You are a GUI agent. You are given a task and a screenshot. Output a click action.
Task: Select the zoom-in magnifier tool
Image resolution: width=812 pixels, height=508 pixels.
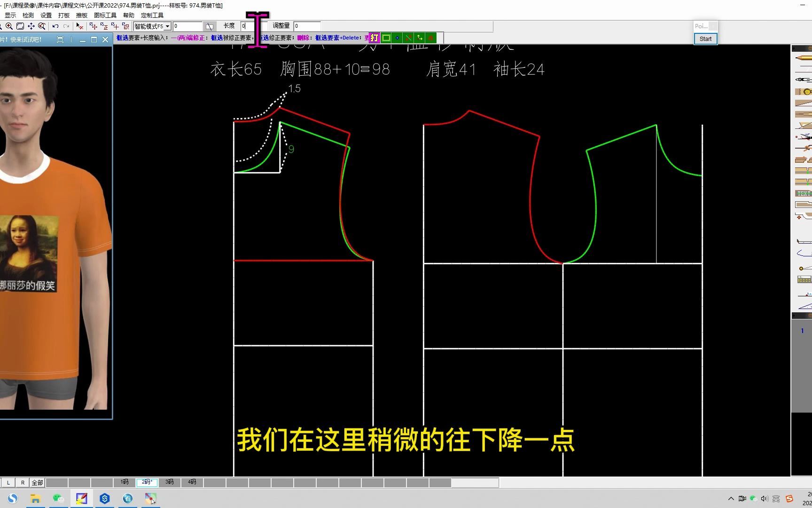(9, 26)
